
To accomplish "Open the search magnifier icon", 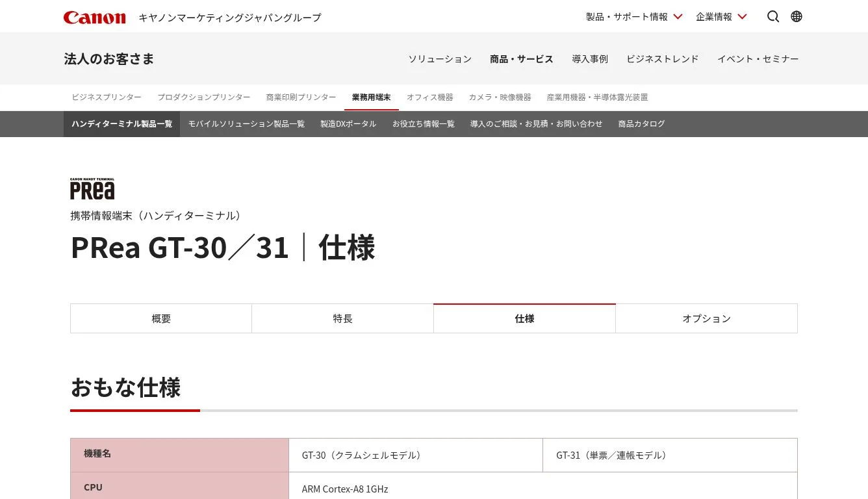I will click(773, 16).
